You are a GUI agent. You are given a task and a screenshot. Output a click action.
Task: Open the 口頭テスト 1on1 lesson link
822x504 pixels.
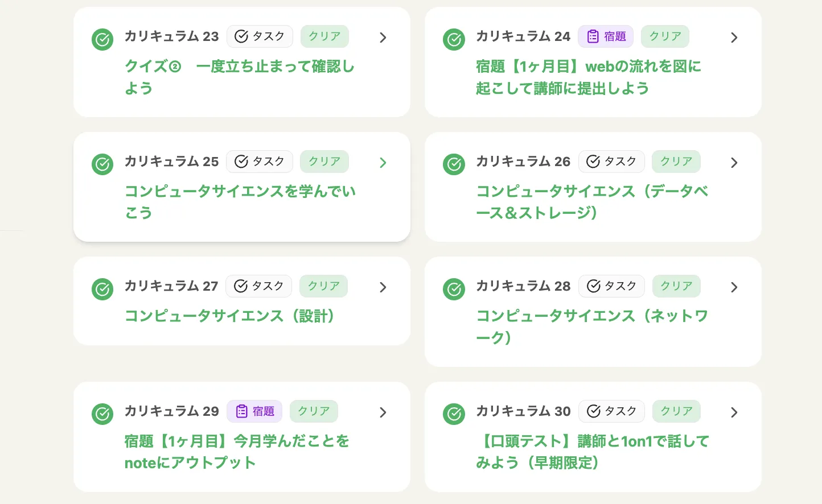coord(593,452)
